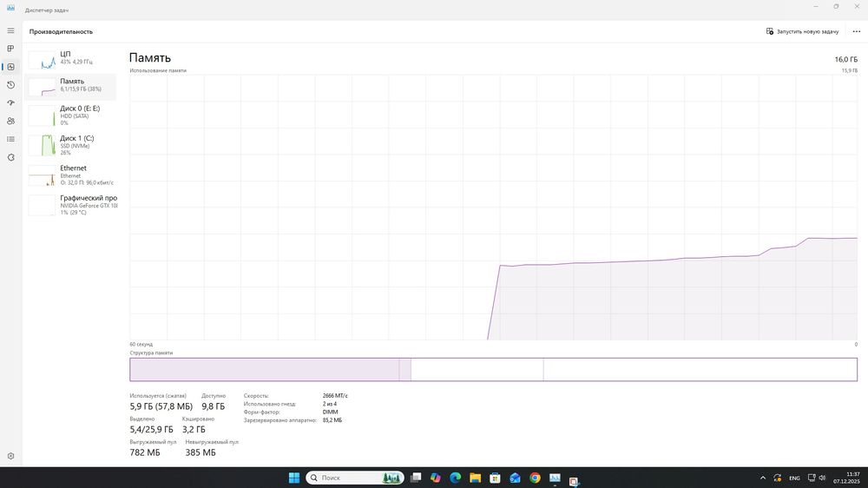Click the Task Manager taskbar icon
868x488 pixels.
[x=555, y=478]
